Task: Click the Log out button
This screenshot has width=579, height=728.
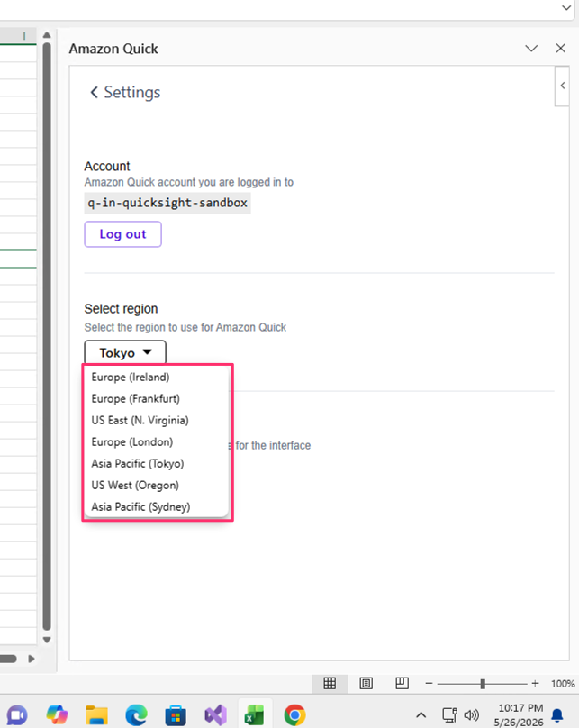Action: (123, 234)
